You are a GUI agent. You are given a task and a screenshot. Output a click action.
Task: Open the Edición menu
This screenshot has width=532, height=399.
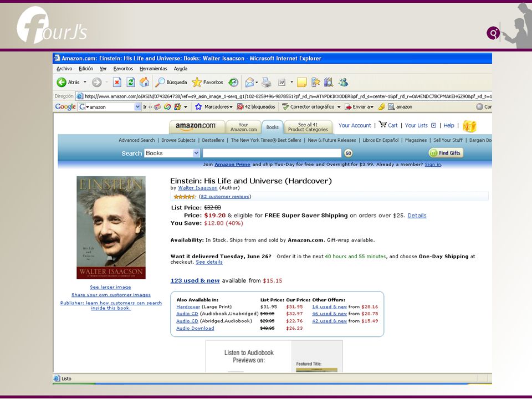86,69
